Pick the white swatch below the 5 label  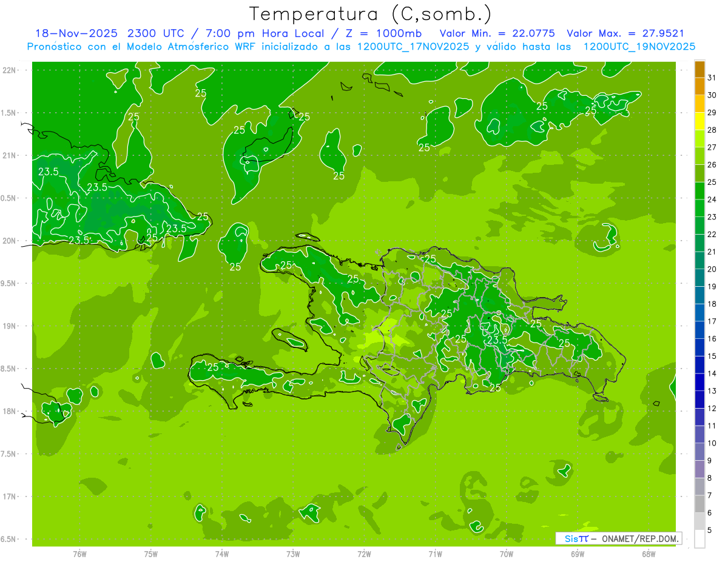[x=699, y=539]
